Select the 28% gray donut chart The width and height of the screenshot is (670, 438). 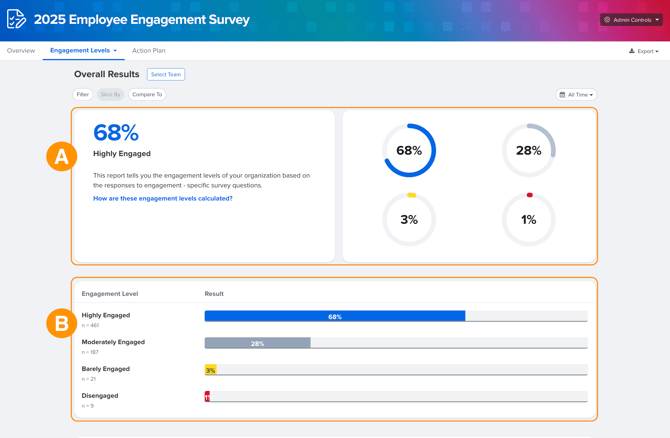(529, 150)
